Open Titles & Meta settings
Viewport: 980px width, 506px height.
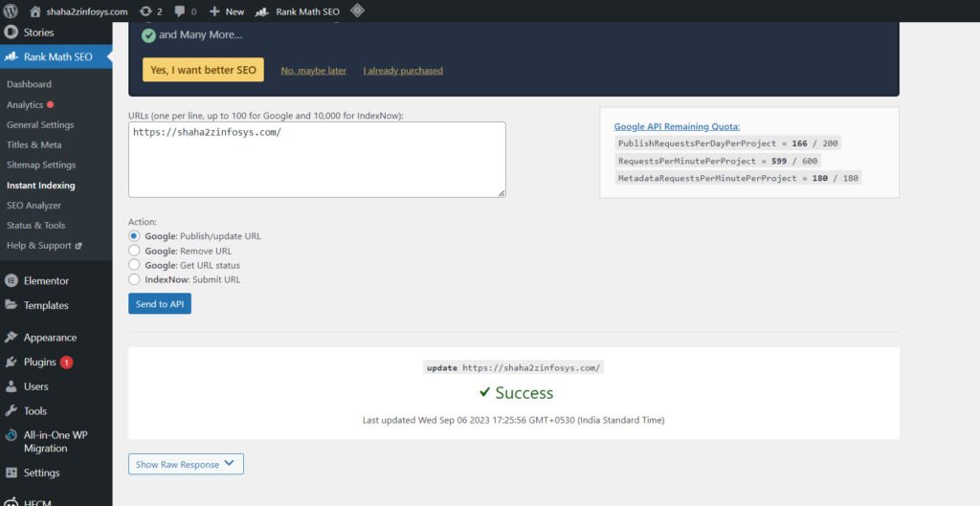(33, 145)
